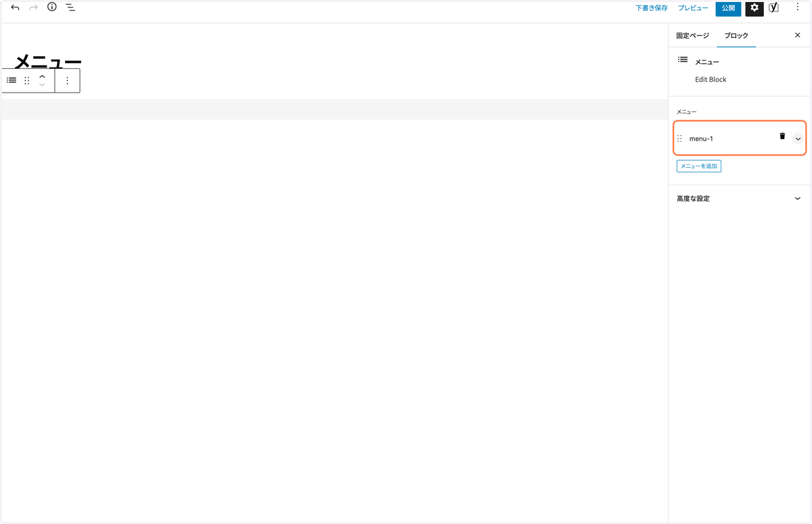Open the Yoast SEO panel icon
The width and height of the screenshot is (812, 524).
(x=774, y=7)
